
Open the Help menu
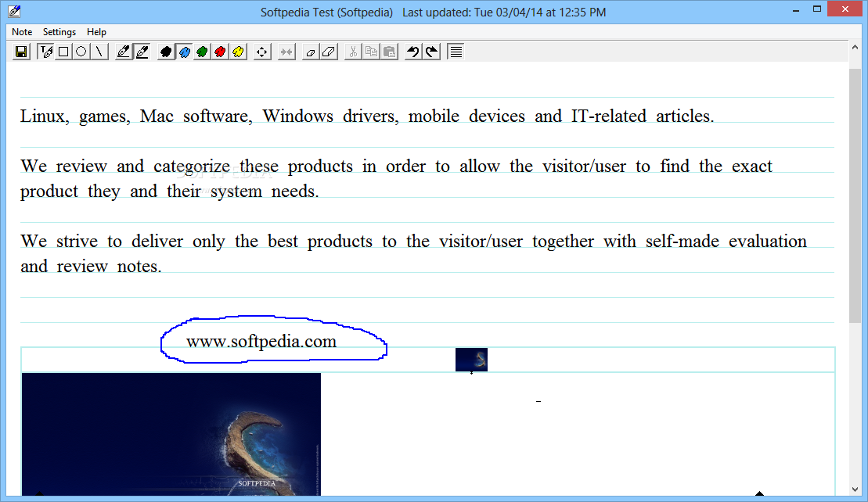96,32
